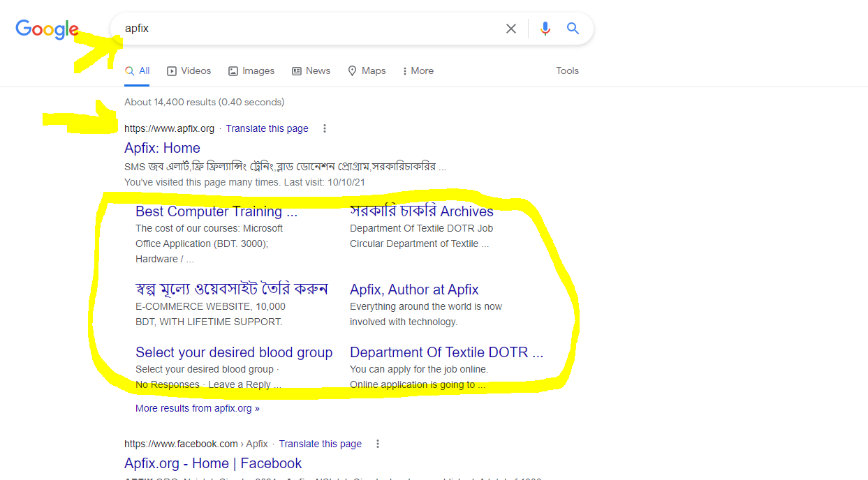Viewport: 868px width, 480px height.
Task: Expand the More search categories dropdown
Action: tap(418, 70)
